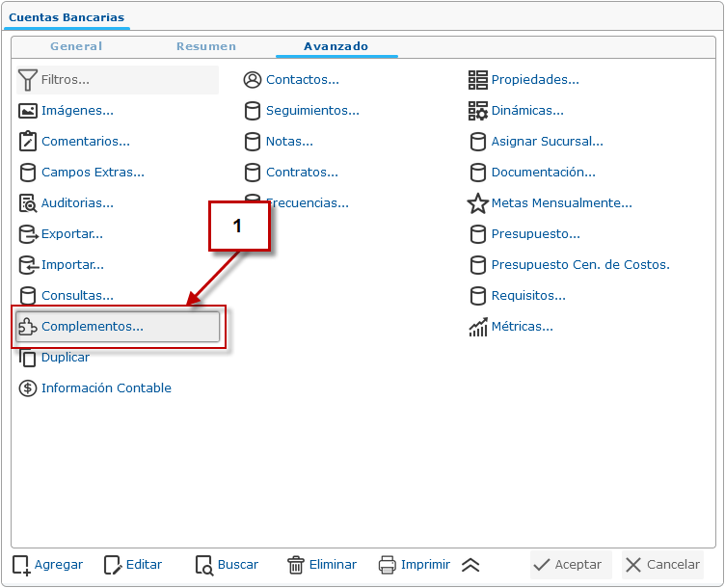The height and width of the screenshot is (588, 725).
Task: Click the person icon for Contactos
Action: point(253,80)
